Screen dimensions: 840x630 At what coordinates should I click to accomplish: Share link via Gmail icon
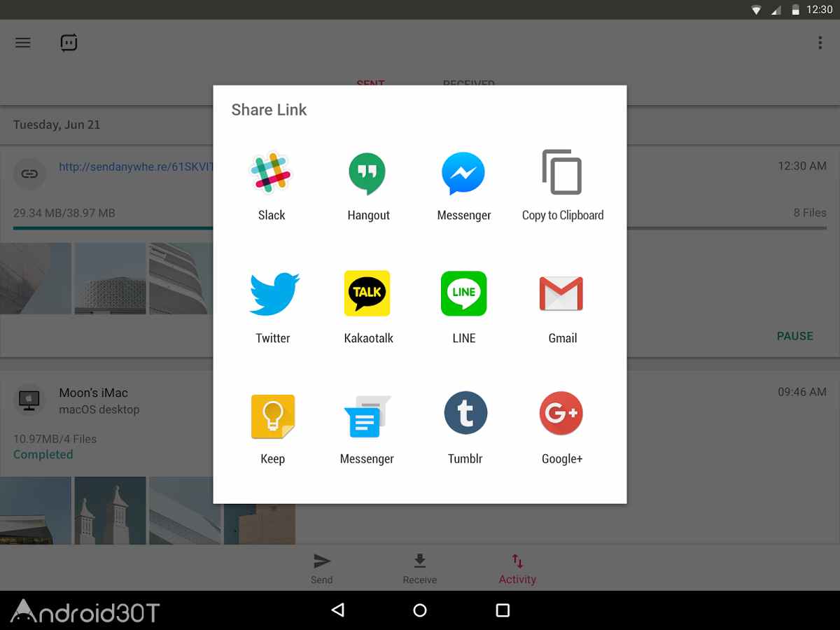pos(561,294)
